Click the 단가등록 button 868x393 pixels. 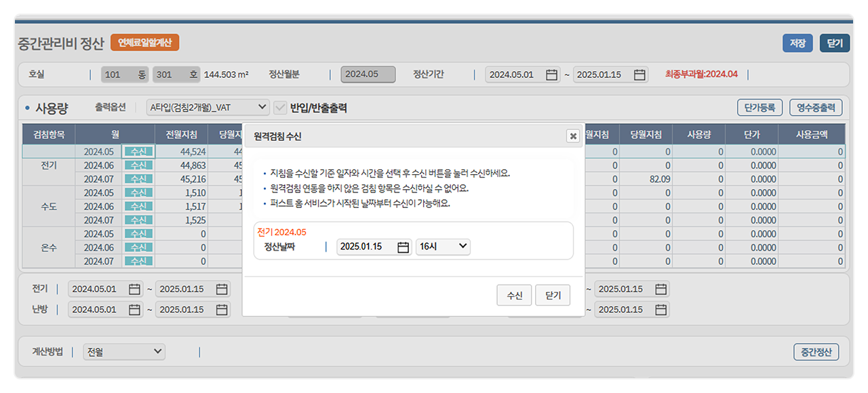pyautogui.click(x=759, y=107)
